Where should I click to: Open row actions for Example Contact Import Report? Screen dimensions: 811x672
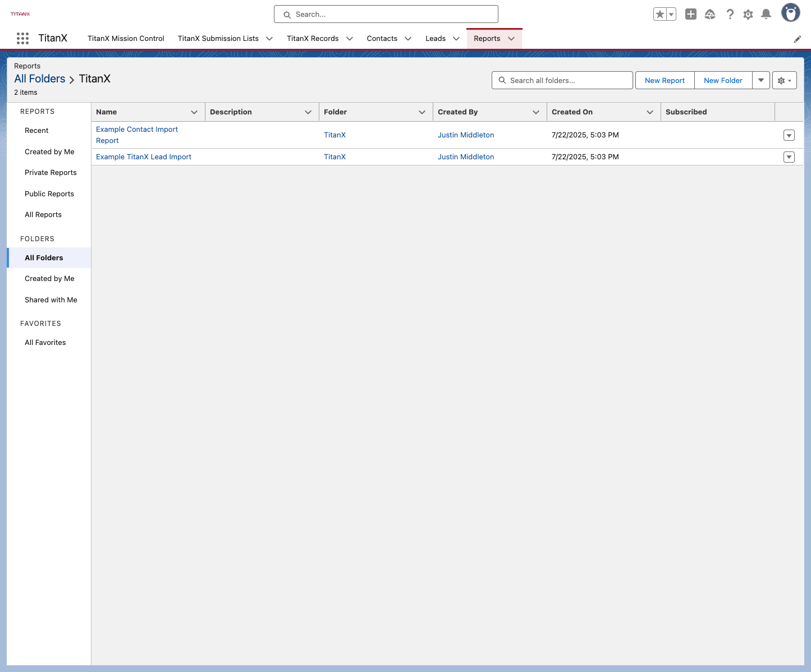coord(789,135)
